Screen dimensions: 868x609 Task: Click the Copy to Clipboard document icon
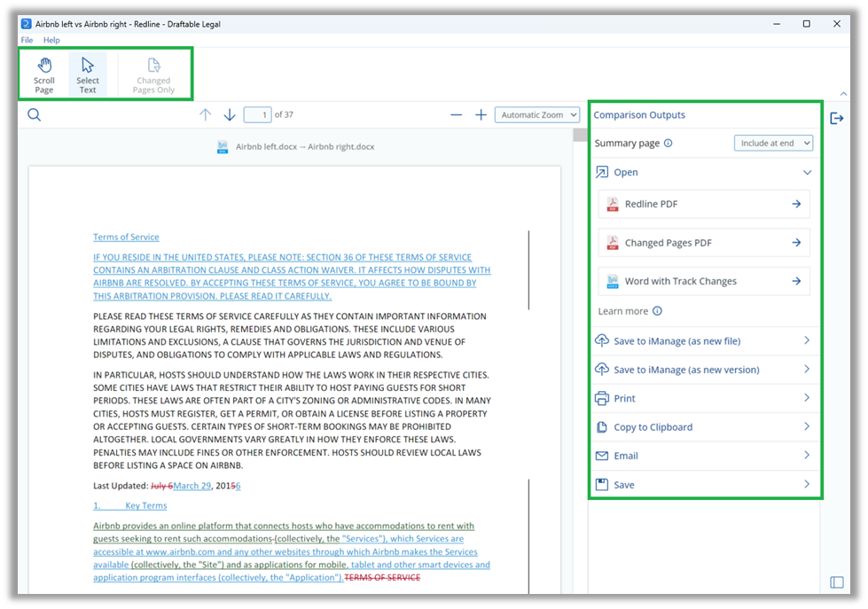(x=602, y=427)
